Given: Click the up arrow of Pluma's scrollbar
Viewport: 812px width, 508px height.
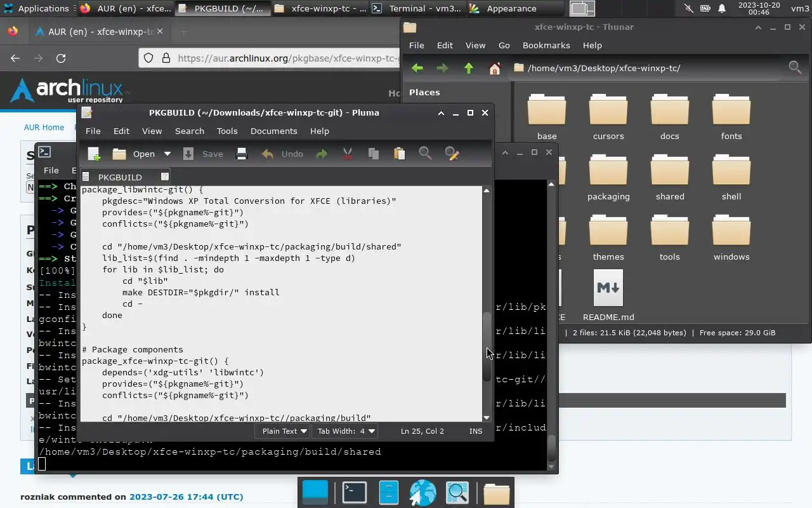Looking at the screenshot, I should (487, 190).
